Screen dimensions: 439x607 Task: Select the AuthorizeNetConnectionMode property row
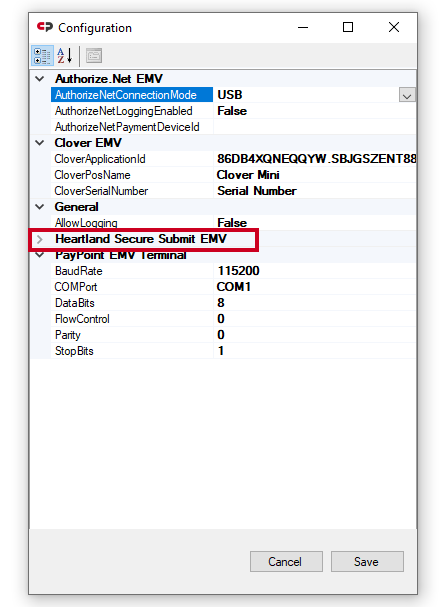coord(132,95)
